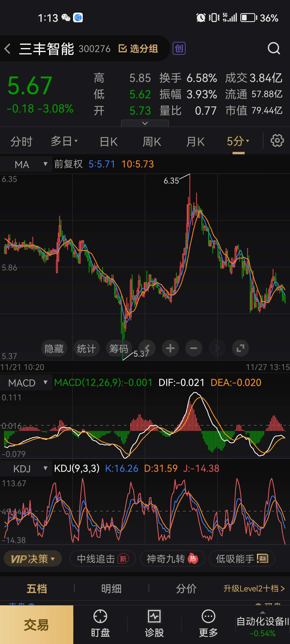Zoom out chart with minus icon
The image size is (290, 644).
(194, 348)
